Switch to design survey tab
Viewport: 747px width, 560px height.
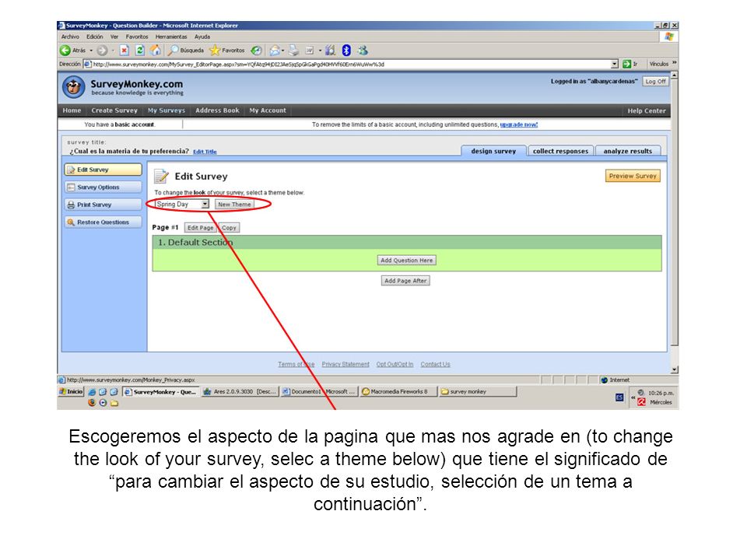coord(493,151)
